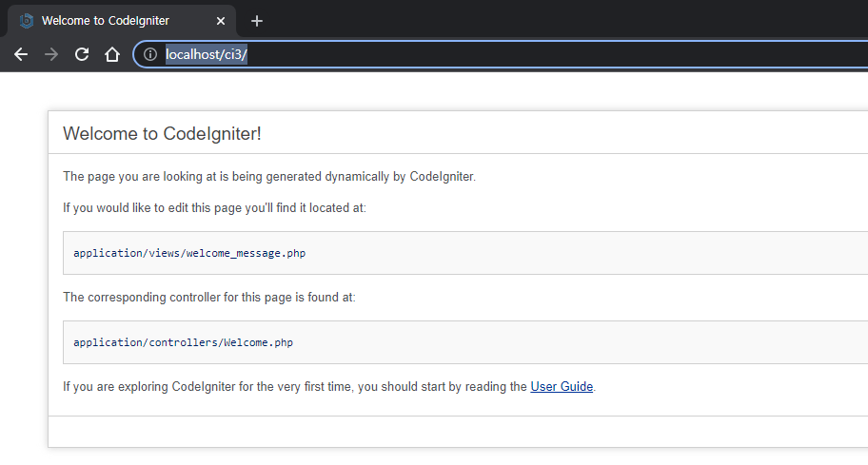
Task: Open a new browser tab
Action: (x=256, y=21)
